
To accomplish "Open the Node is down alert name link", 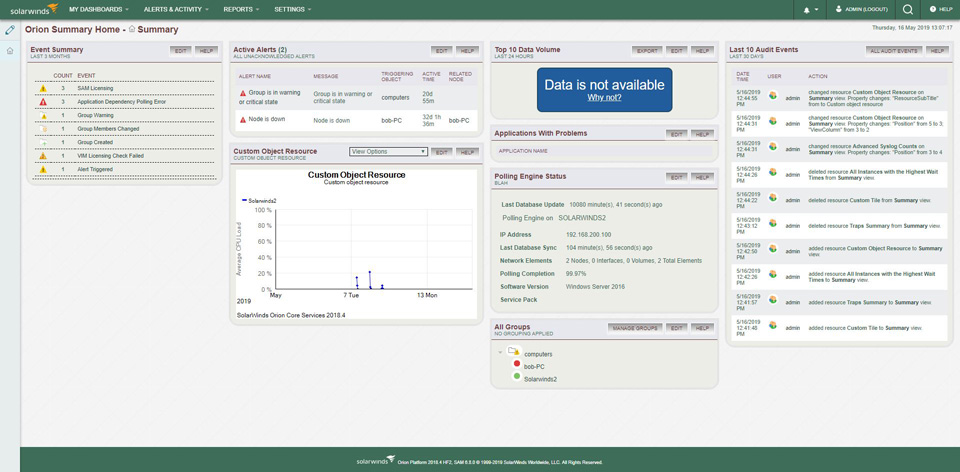I will [266, 119].
